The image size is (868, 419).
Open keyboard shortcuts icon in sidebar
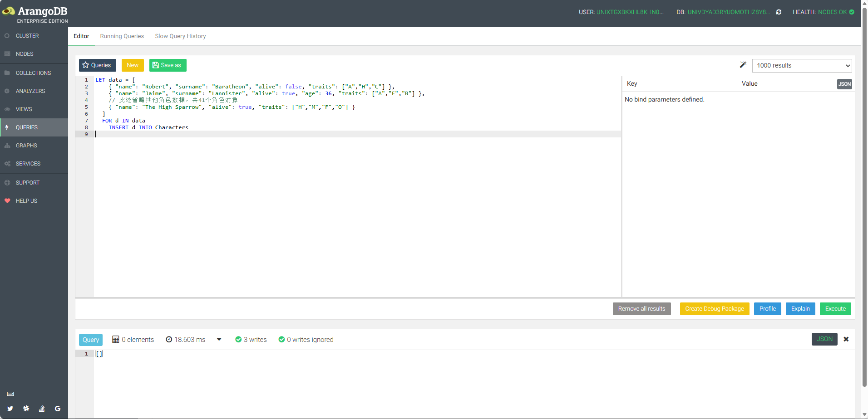[10, 394]
